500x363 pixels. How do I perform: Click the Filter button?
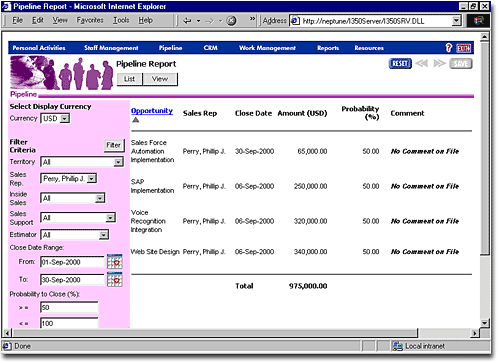click(x=114, y=145)
